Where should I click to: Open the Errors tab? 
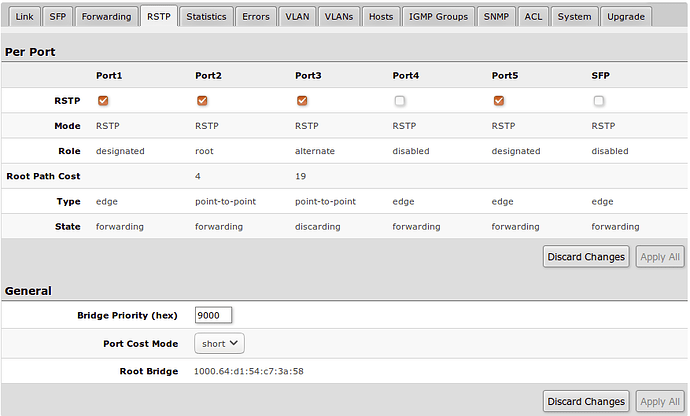tap(255, 17)
